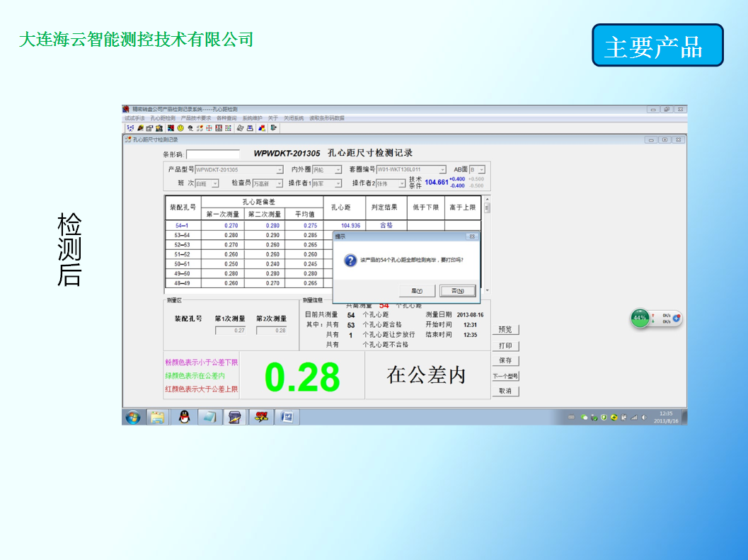Screen dimensions: 748x560
Task: Click the green WeChat tray icon
Action: [x=584, y=417]
